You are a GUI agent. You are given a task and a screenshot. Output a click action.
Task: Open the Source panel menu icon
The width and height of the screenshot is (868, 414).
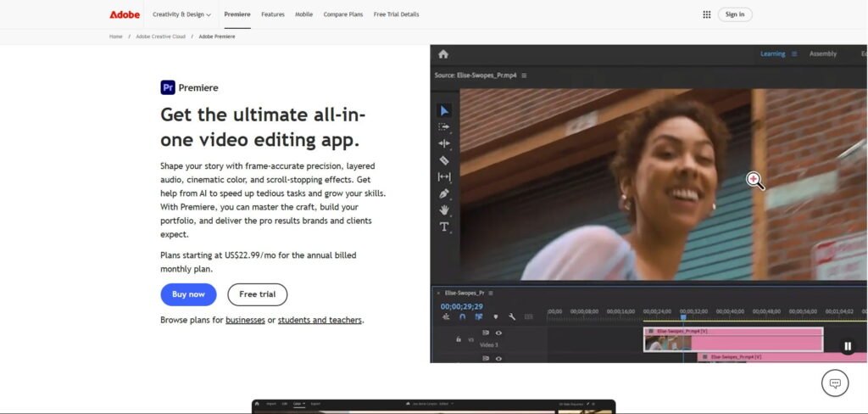click(x=524, y=76)
